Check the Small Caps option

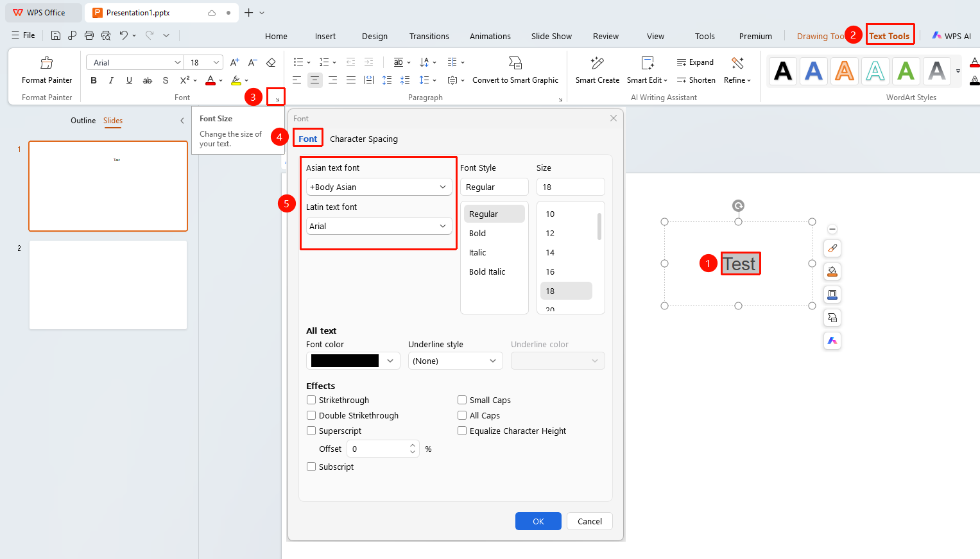(462, 400)
